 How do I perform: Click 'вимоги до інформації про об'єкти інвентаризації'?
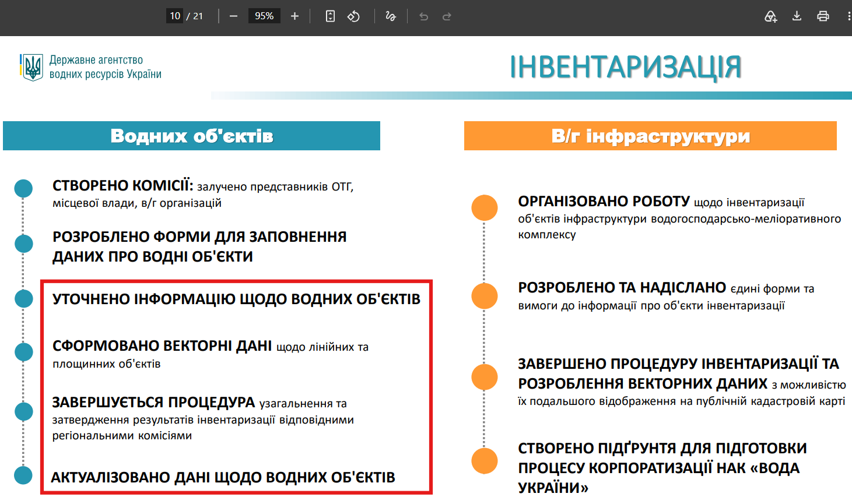click(651, 306)
